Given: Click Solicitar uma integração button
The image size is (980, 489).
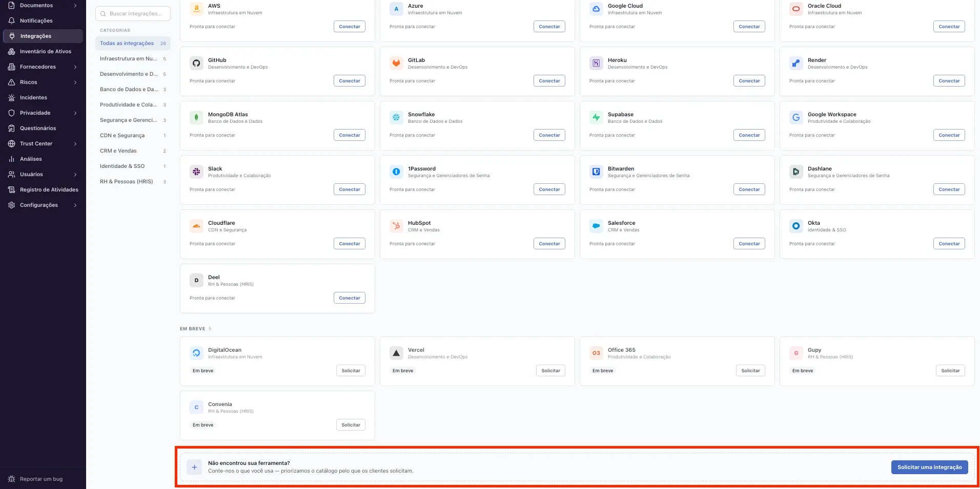Looking at the screenshot, I should click(930, 467).
